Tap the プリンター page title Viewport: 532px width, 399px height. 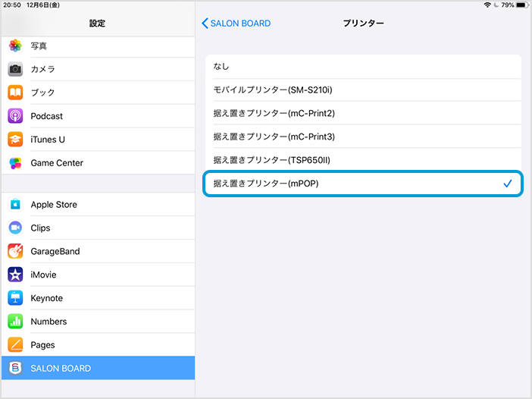coord(363,23)
